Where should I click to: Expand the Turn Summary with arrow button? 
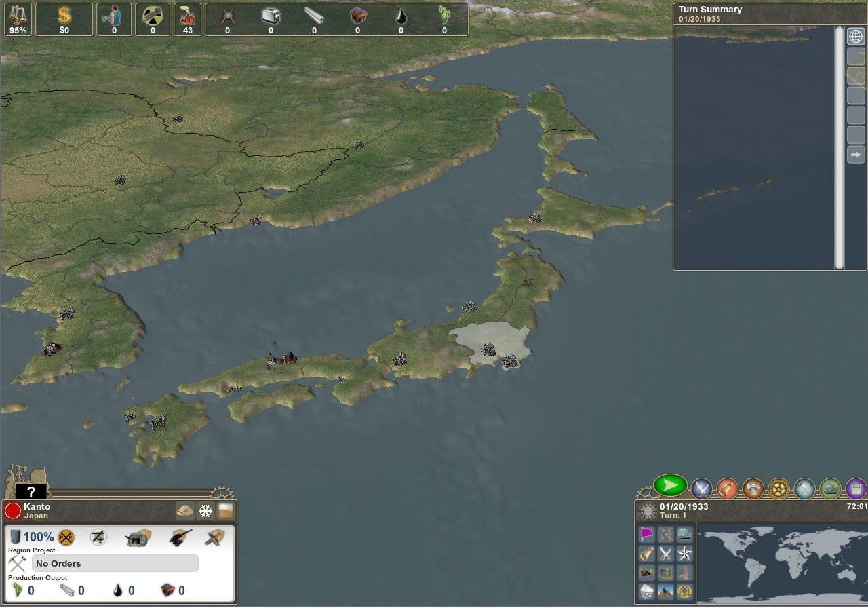[x=856, y=155]
